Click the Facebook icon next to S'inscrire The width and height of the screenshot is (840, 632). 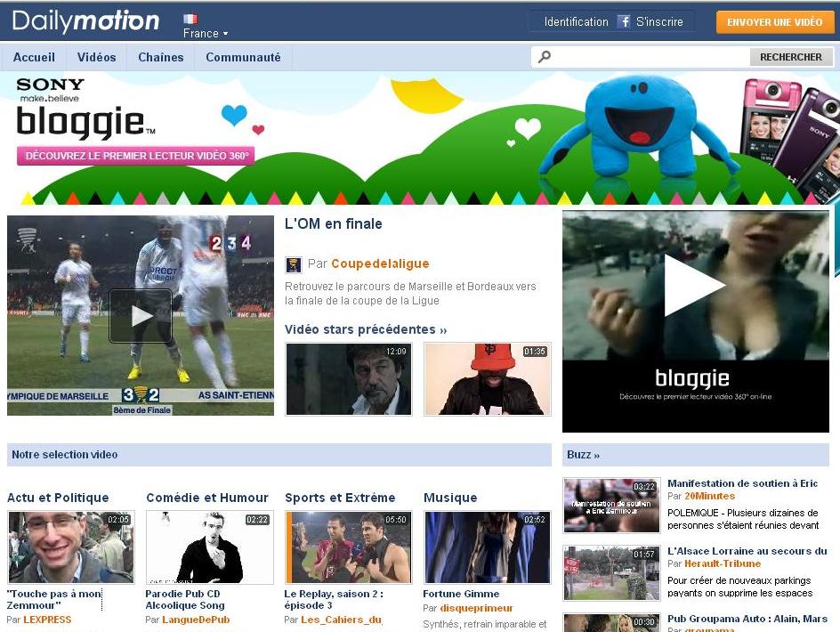click(624, 21)
